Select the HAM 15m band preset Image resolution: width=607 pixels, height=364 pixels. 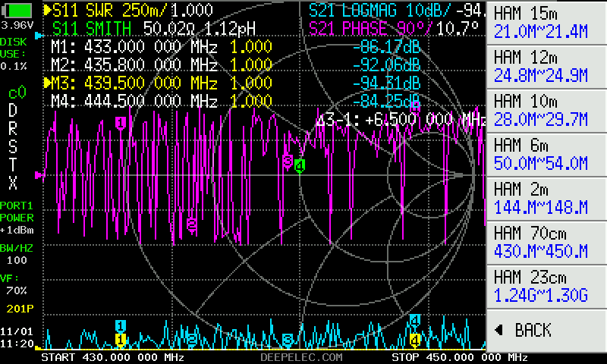546,23
